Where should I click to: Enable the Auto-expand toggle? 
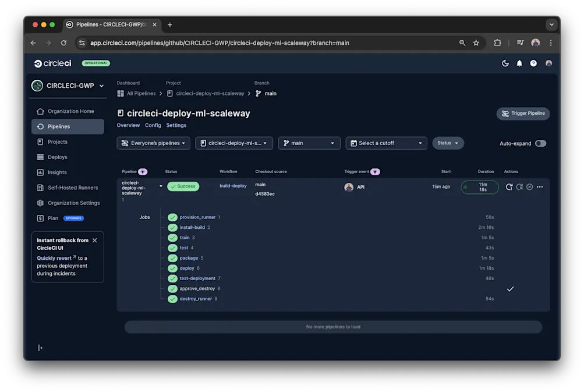[541, 143]
